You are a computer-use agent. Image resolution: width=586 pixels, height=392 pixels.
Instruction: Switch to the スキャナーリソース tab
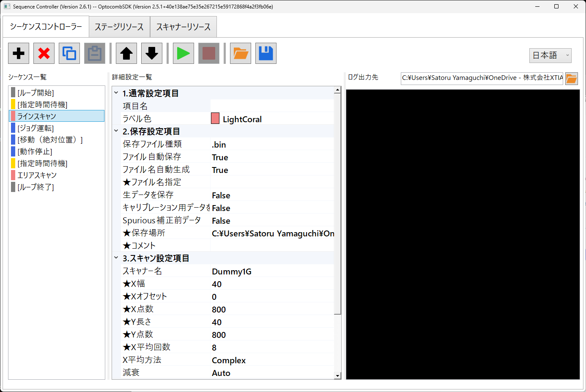(183, 27)
